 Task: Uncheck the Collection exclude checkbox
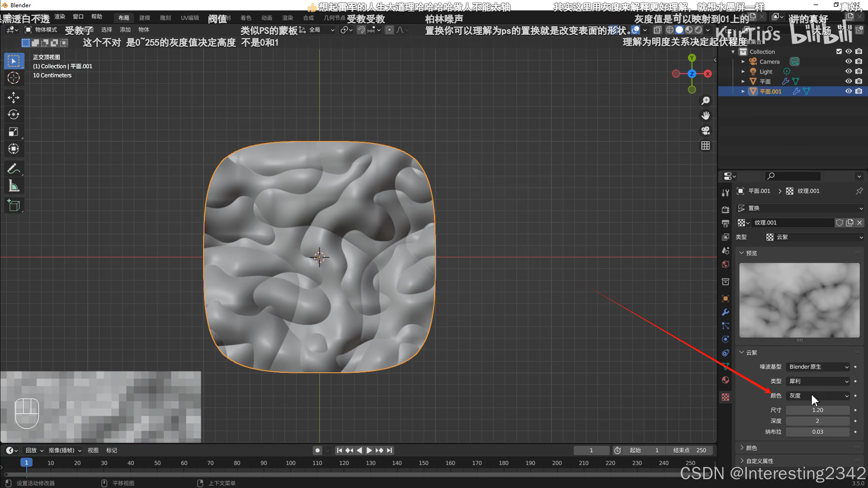839,52
